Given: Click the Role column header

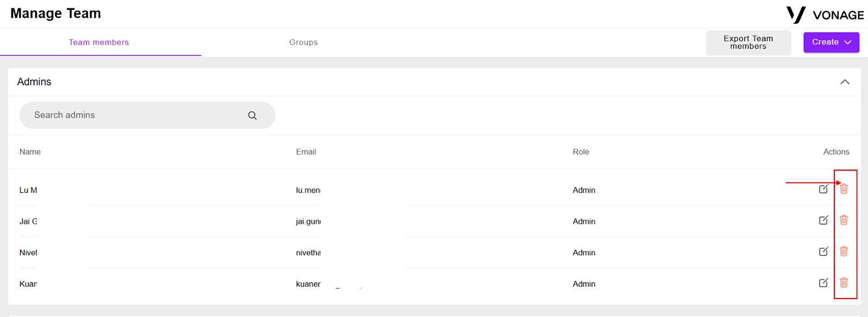Looking at the screenshot, I should pyautogui.click(x=581, y=152).
